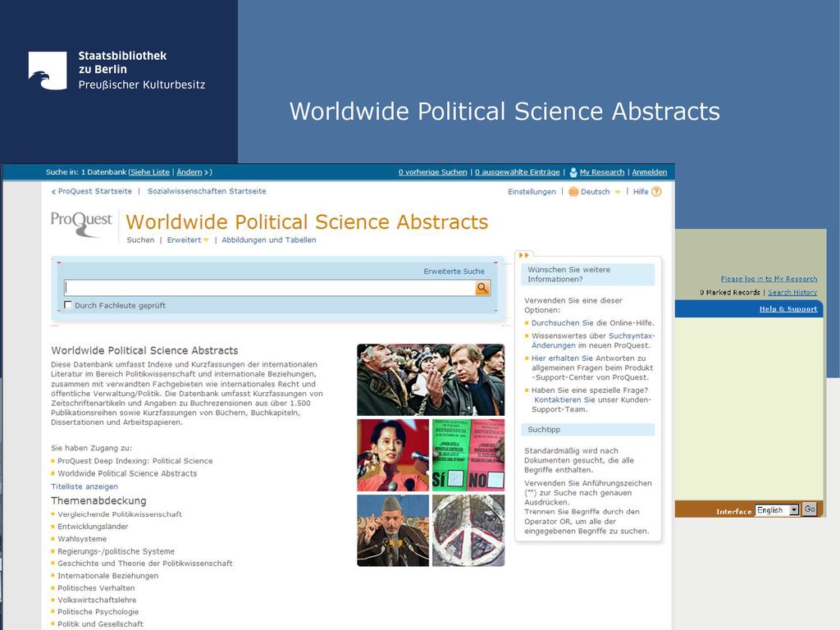Open 0 ausgewählte Einträge link
Viewport: 840px width, 630px height.
[x=517, y=172]
